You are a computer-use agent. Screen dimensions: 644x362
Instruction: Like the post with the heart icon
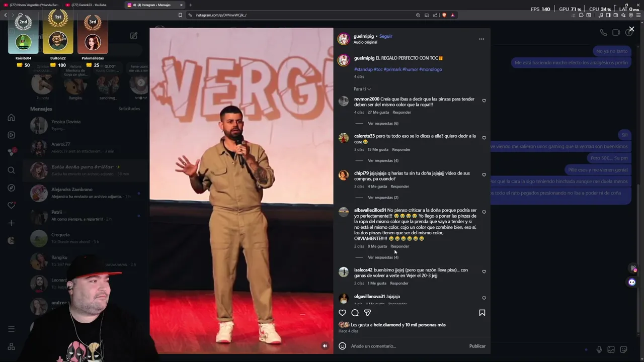(x=342, y=313)
